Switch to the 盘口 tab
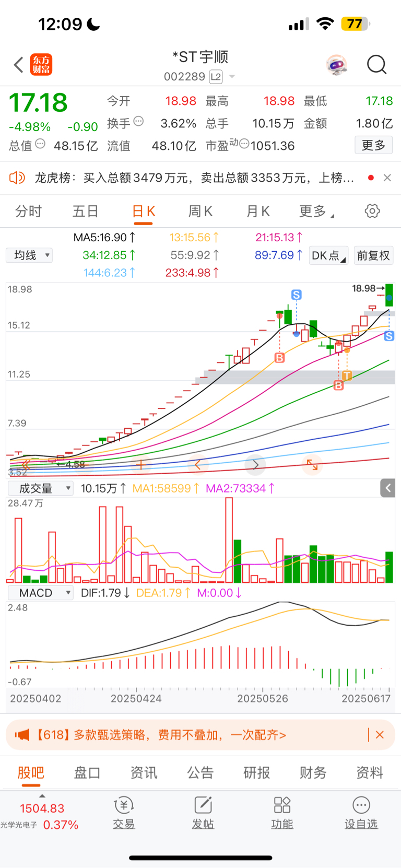This screenshot has height=868, width=401. click(87, 773)
